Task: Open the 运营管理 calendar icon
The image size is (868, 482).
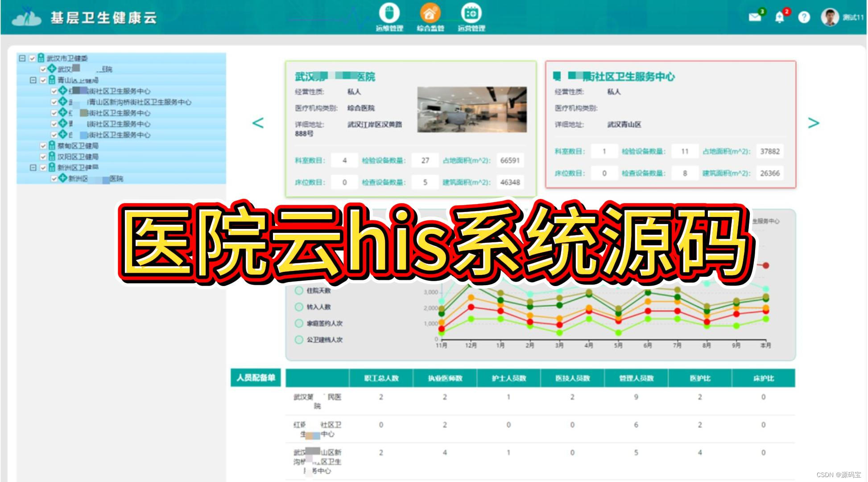Action: (471, 13)
